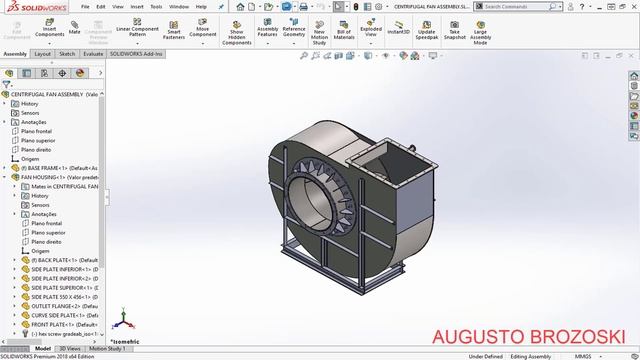Switch to Layout tab
Viewport: 640px width, 360px height.
(42, 54)
